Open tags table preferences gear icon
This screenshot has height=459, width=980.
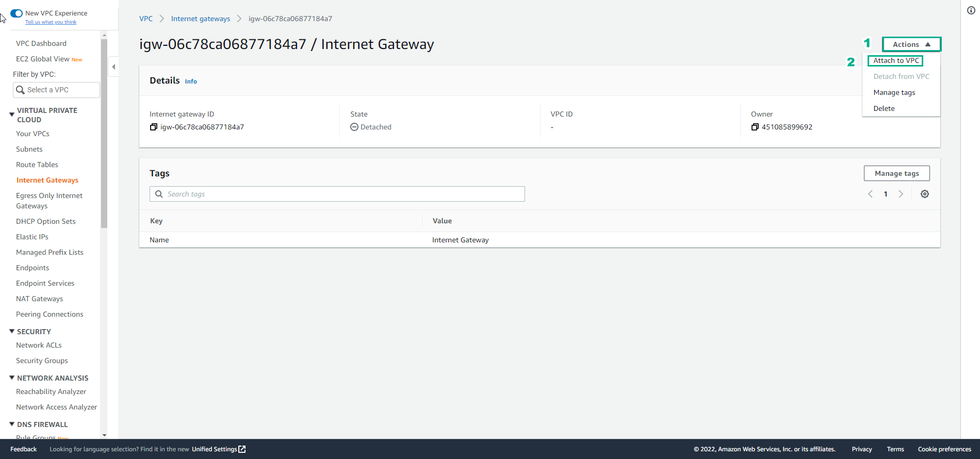[x=925, y=194]
